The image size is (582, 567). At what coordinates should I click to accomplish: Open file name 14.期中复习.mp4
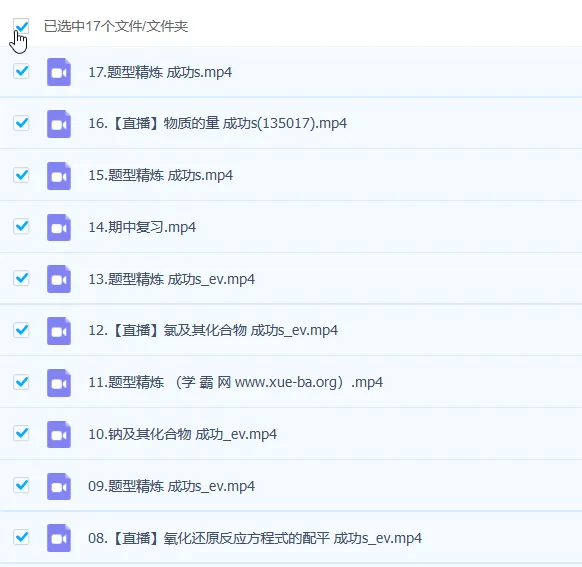(142, 227)
